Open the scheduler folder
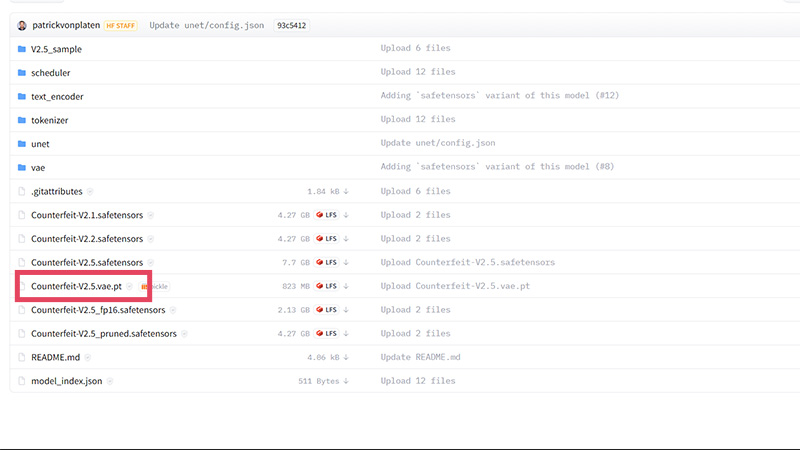This screenshot has width=800, height=450. click(x=51, y=72)
